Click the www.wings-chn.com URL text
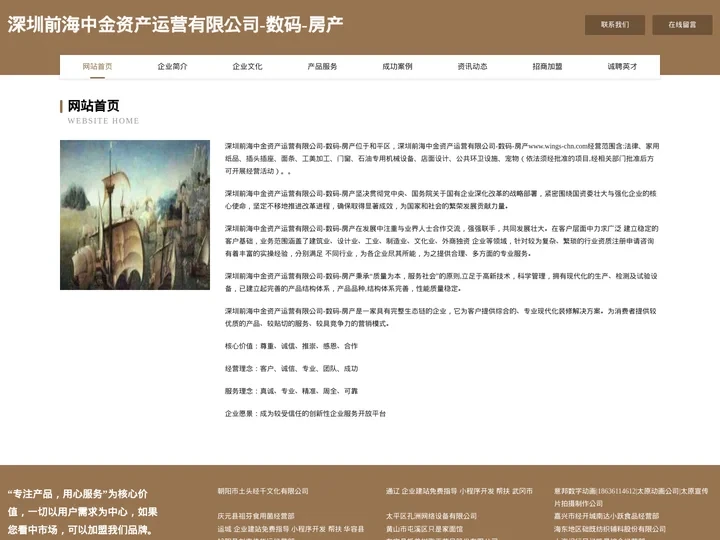Screen dimensions: 720x540 click(x=559, y=146)
